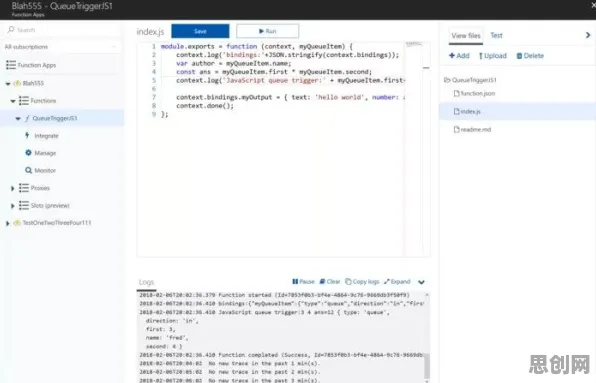Expand the Proxies tree node

click(x=13, y=188)
